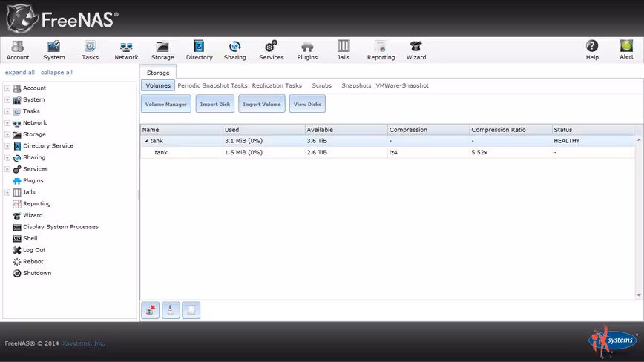Click Log Out in the sidebar
Viewport: 644px width, 362px height.
33,249
